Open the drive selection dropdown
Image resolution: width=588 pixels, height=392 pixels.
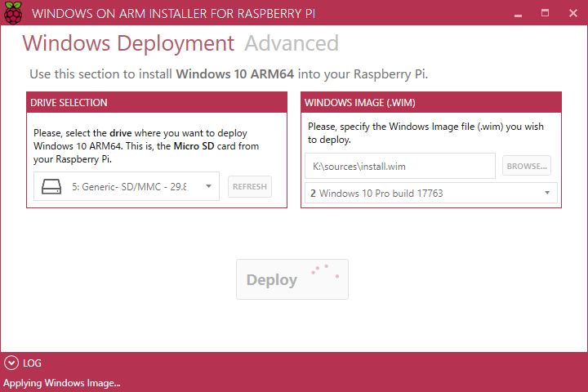tap(127, 186)
